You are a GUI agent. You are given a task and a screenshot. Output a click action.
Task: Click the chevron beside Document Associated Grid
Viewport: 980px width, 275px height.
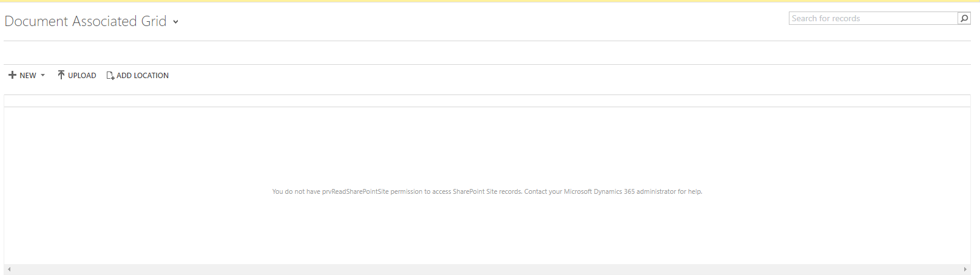(175, 22)
